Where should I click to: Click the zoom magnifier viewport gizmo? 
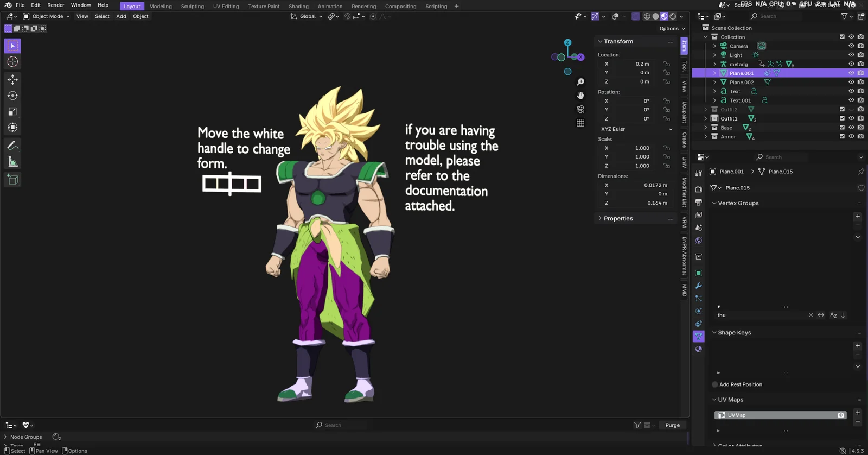click(x=580, y=82)
